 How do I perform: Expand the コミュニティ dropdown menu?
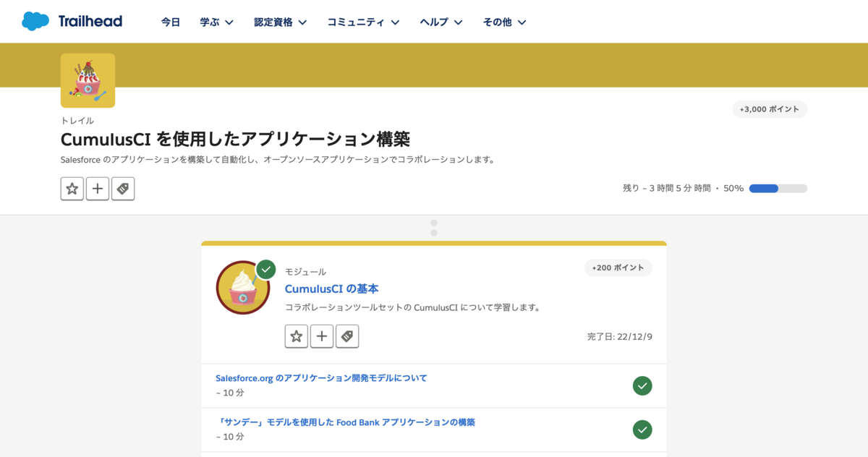pyautogui.click(x=363, y=22)
